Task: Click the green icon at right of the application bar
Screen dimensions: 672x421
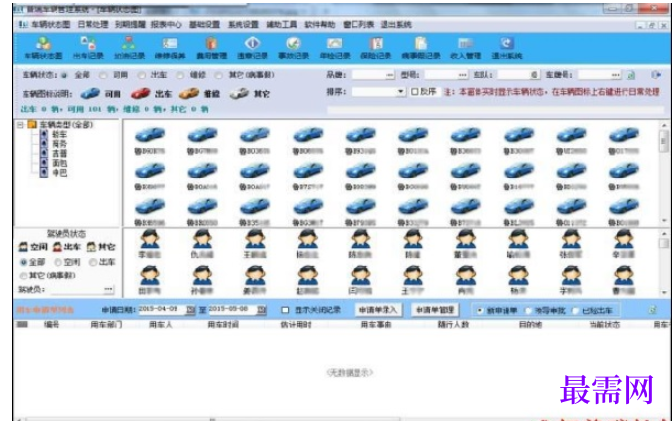Action: point(652,310)
